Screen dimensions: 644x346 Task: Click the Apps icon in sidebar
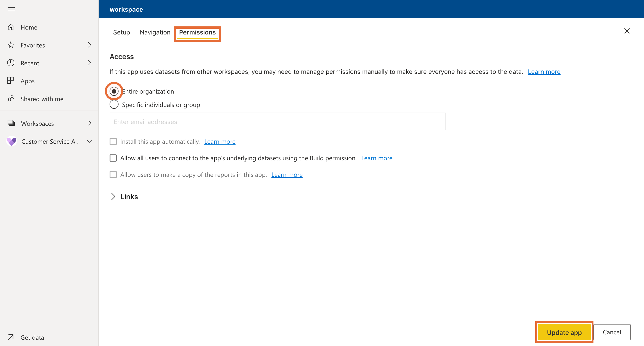coord(11,80)
